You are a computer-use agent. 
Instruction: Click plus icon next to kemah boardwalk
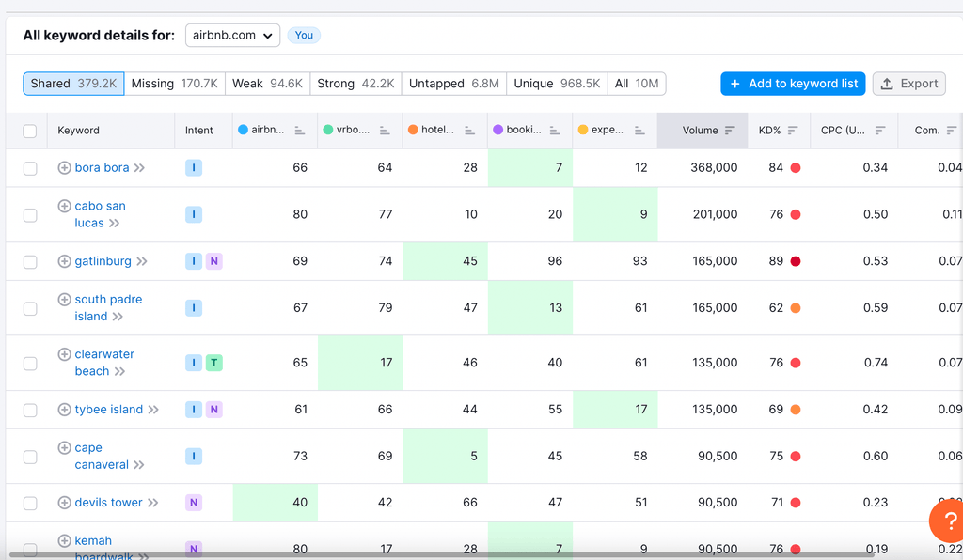(65, 540)
